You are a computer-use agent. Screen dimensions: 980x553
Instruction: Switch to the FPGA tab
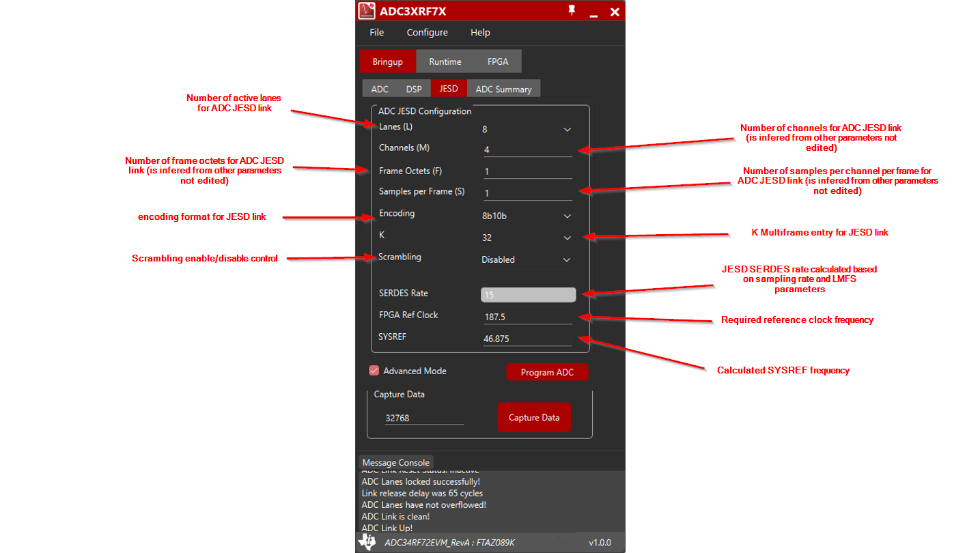pos(497,61)
